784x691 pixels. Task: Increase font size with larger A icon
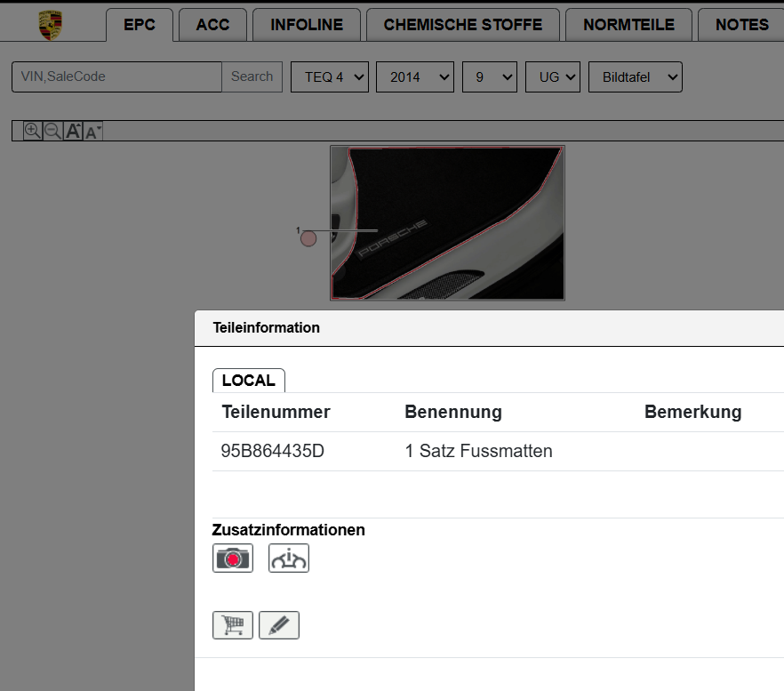click(74, 132)
